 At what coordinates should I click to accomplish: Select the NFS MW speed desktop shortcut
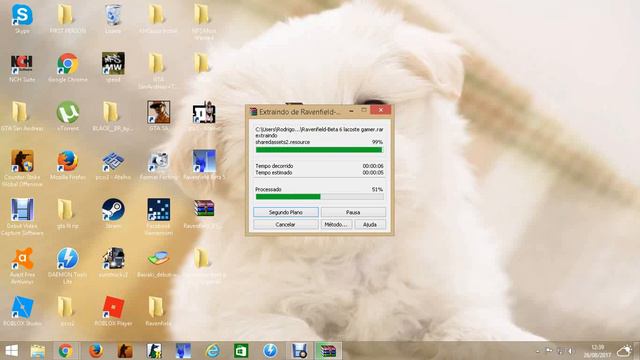click(x=113, y=67)
